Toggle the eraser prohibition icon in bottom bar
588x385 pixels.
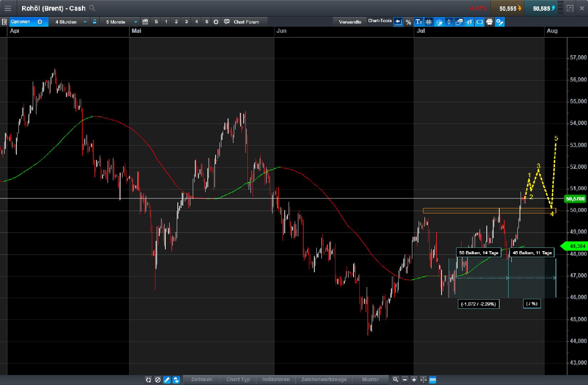(158, 380)
